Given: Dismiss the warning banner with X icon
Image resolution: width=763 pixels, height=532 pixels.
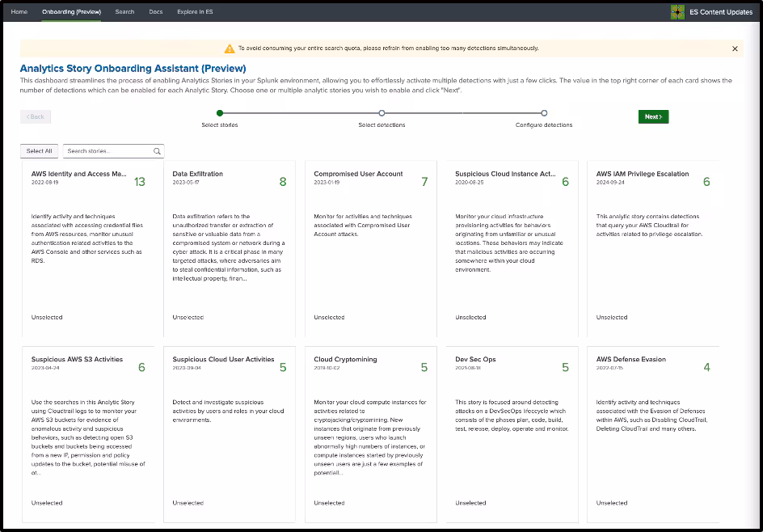Looking at the screenshot, I should [x=735, y=49].
